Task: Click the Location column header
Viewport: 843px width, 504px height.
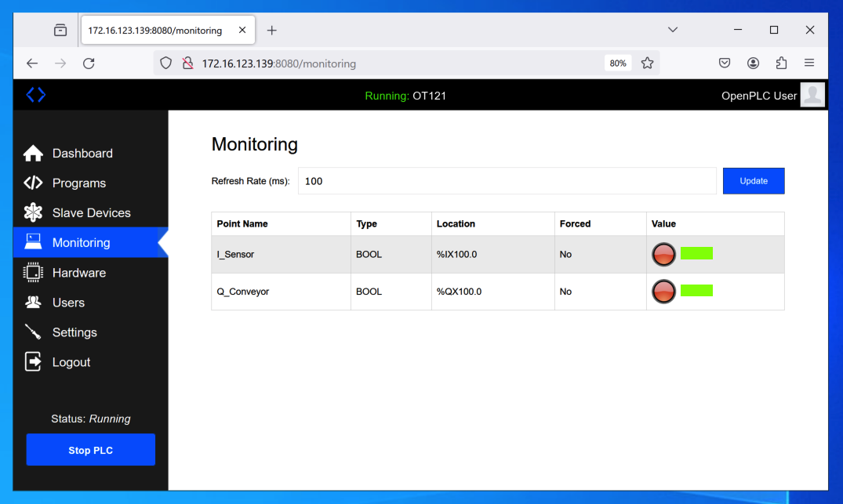Action: 456,223
